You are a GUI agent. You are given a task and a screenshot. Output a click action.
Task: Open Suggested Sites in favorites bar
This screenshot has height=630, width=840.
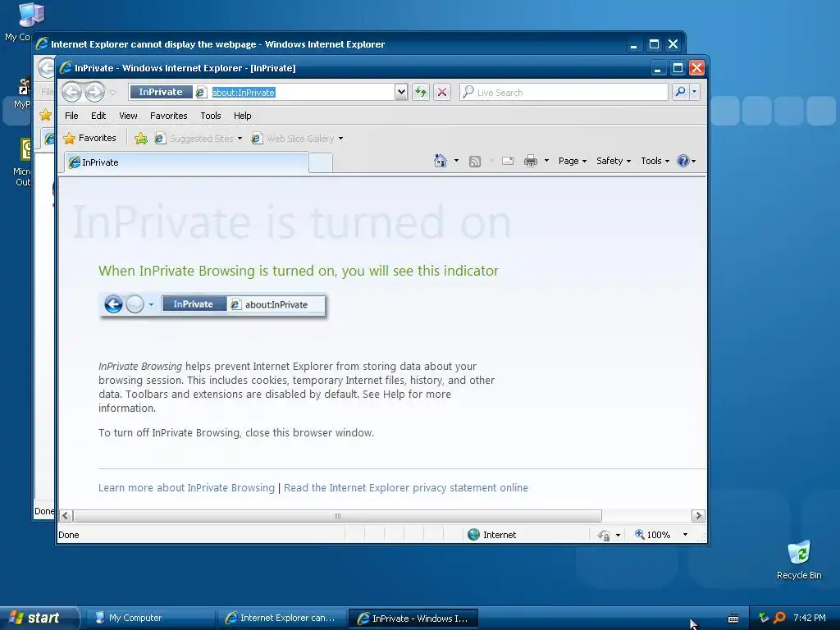199,139
